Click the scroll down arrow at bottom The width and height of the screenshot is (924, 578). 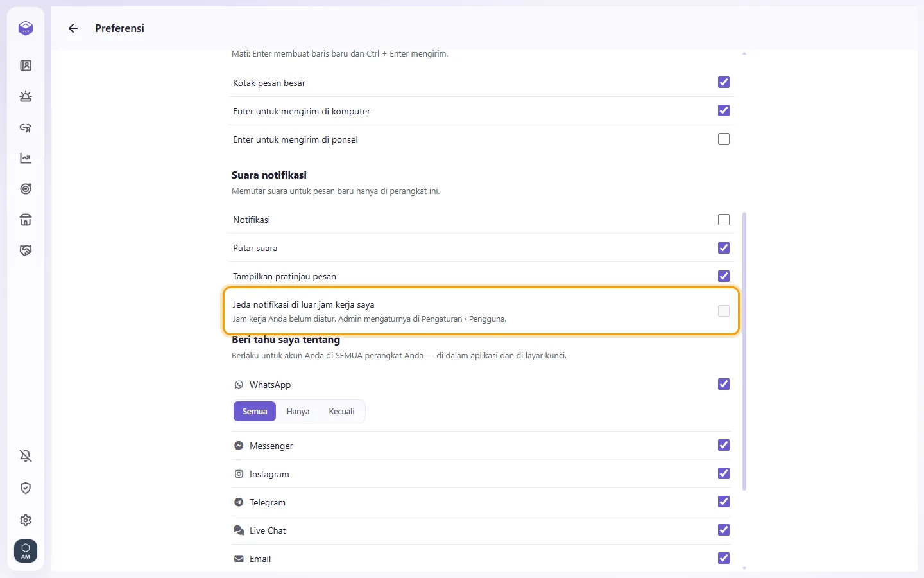[x=744, y=568]
